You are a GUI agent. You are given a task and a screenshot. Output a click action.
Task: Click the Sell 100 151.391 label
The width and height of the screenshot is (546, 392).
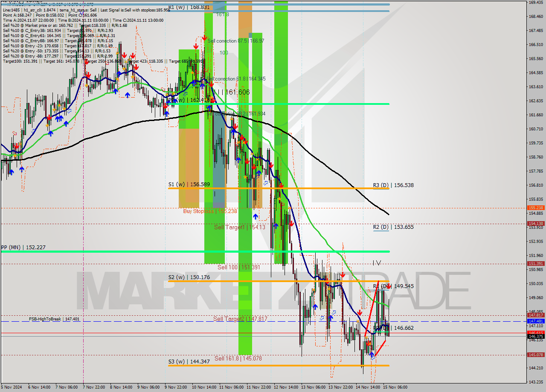pyautogui.click(x=239, y=267)
